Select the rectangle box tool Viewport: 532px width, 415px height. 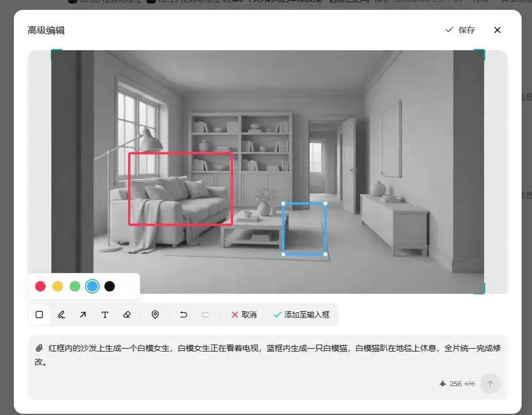tap(39, 315)
